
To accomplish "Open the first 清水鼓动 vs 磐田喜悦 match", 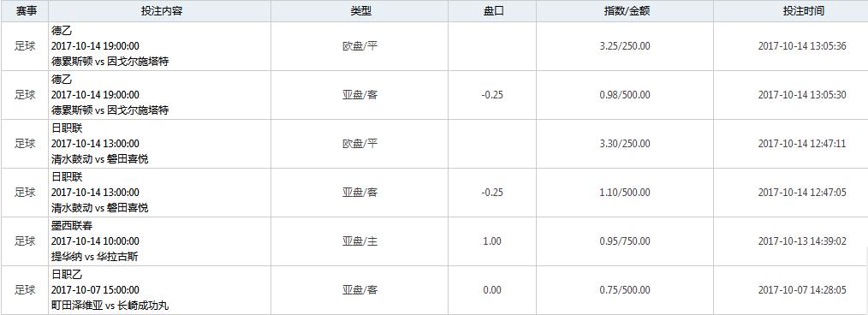I will coord(99,159).
